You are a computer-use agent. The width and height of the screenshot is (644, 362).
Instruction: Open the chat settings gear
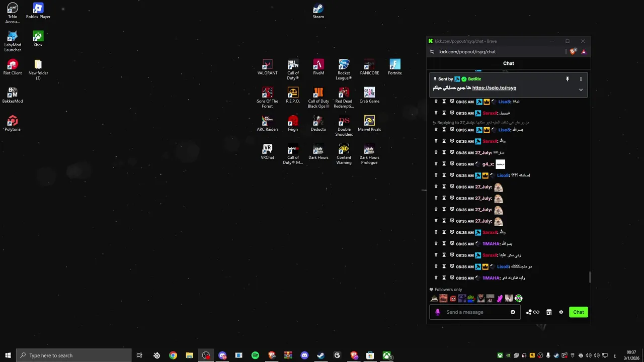coord(561,312)
